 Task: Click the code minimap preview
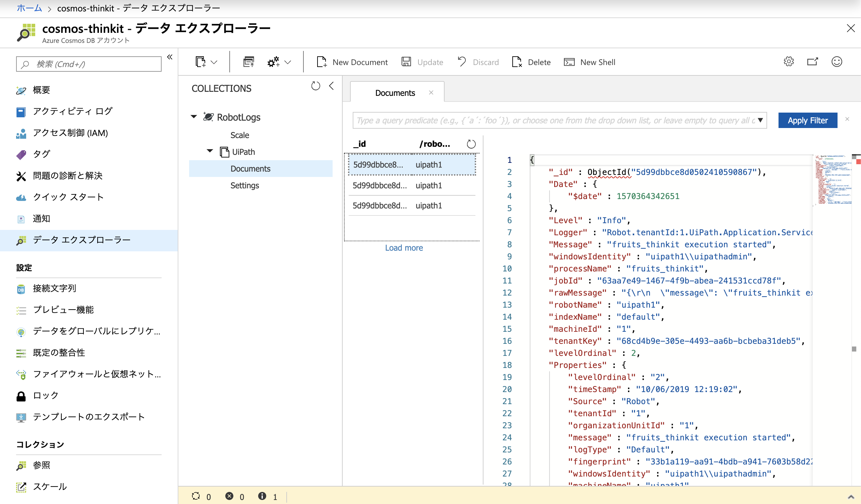tap(833, 180)
